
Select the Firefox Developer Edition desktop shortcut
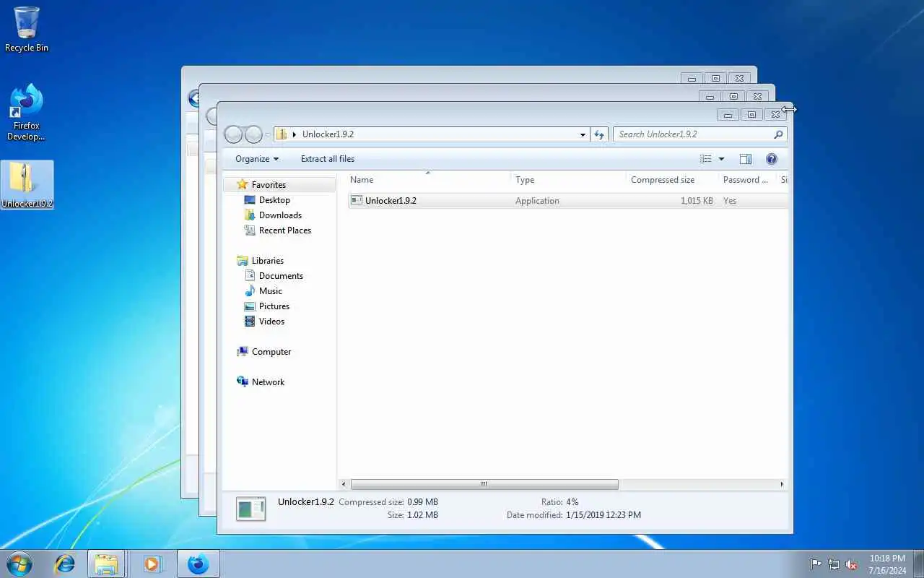point(27,112)
